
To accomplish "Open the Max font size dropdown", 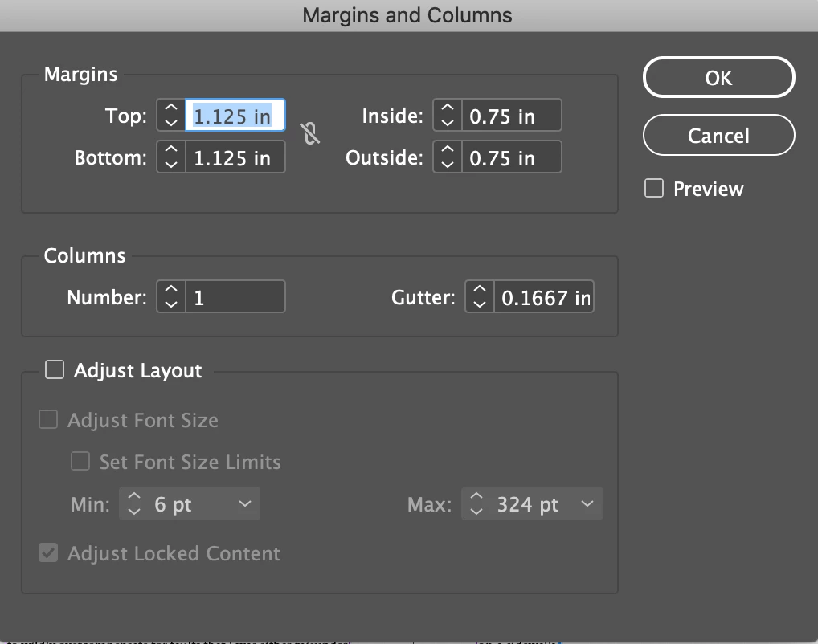I will [587, 504].
